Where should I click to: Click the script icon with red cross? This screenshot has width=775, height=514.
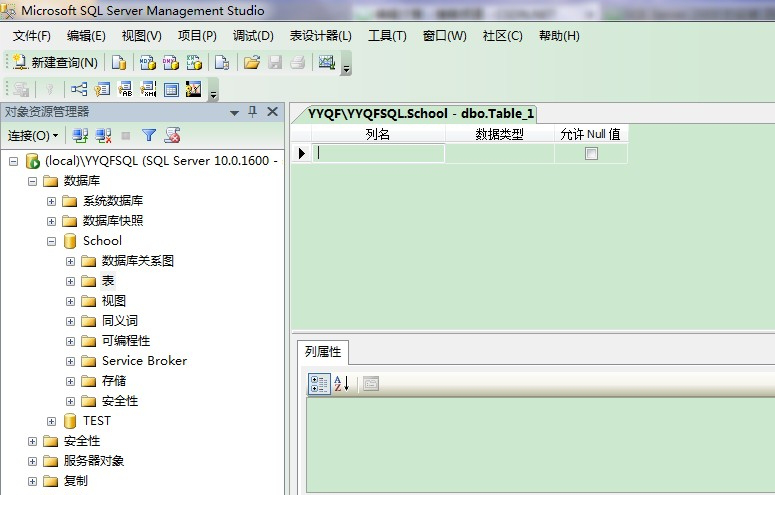(172, 135)
